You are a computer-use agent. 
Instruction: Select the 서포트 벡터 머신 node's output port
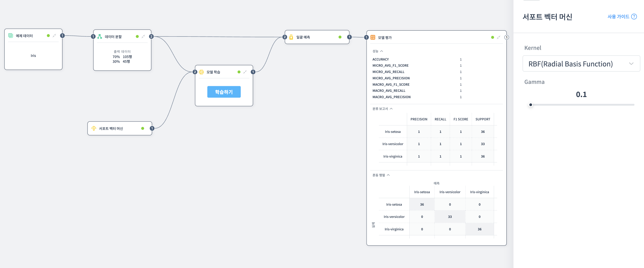(x=152, y=128)
